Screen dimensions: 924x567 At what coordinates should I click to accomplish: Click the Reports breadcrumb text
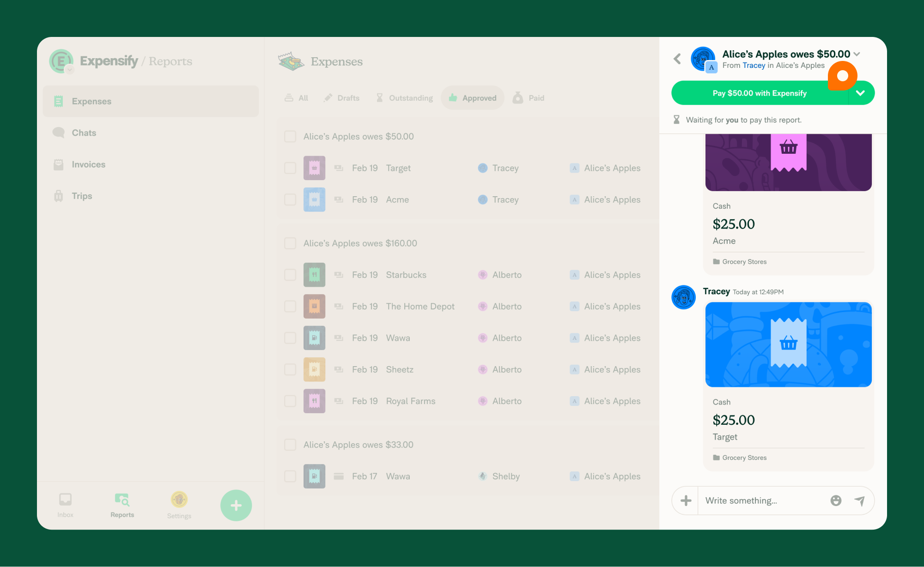(x=170, y=61)
